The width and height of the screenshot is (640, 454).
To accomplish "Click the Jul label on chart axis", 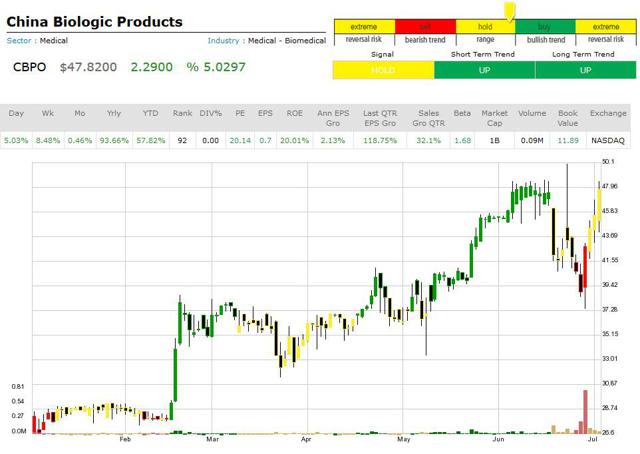I will [593, 439].
